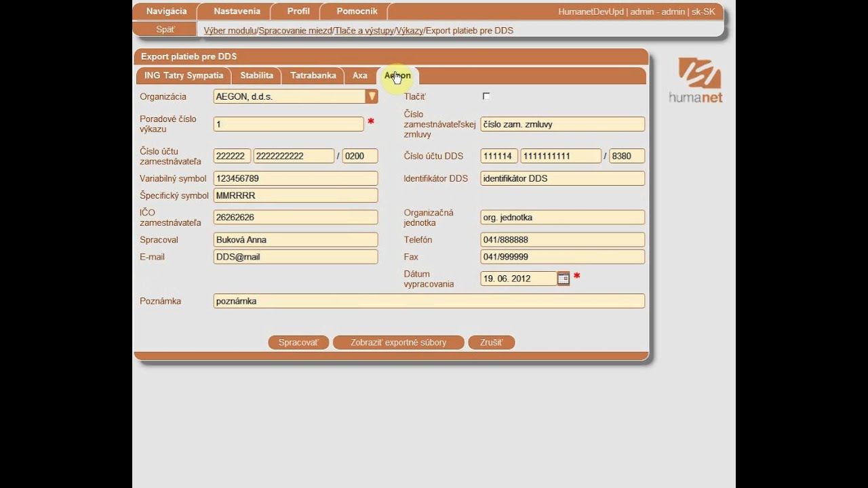The image size is (868, 488).
Task: Click the Špecifický symbol field
Action: click(296, 195)
